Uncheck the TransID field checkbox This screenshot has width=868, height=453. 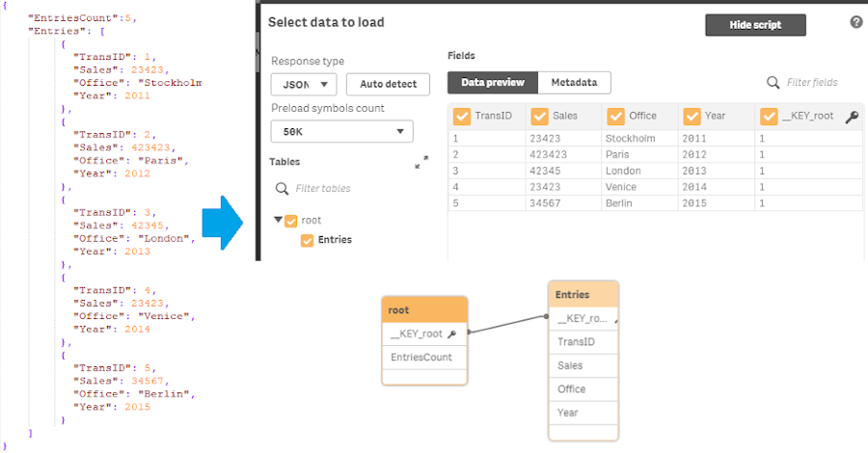point(462,117)
